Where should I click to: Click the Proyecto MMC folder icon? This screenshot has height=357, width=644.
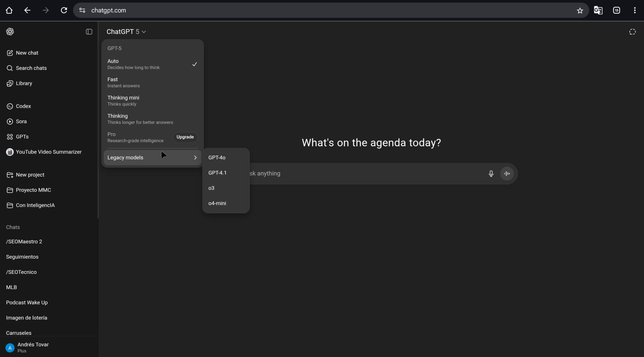[x=10, y=190]
